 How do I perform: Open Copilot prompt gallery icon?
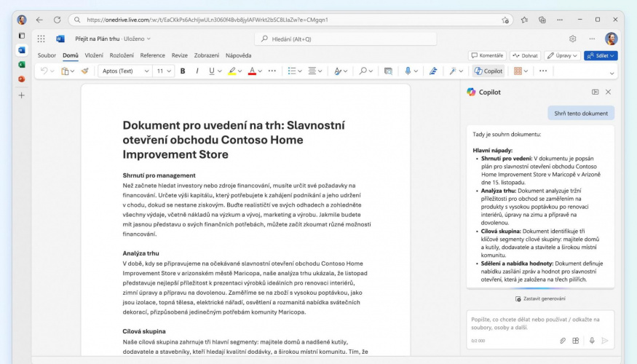(x=576, y=341)
